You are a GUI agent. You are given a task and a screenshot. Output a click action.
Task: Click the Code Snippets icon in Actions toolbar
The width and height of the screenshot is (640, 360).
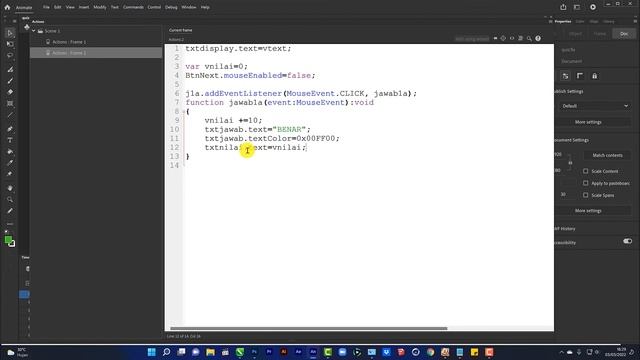click(512, 38)
